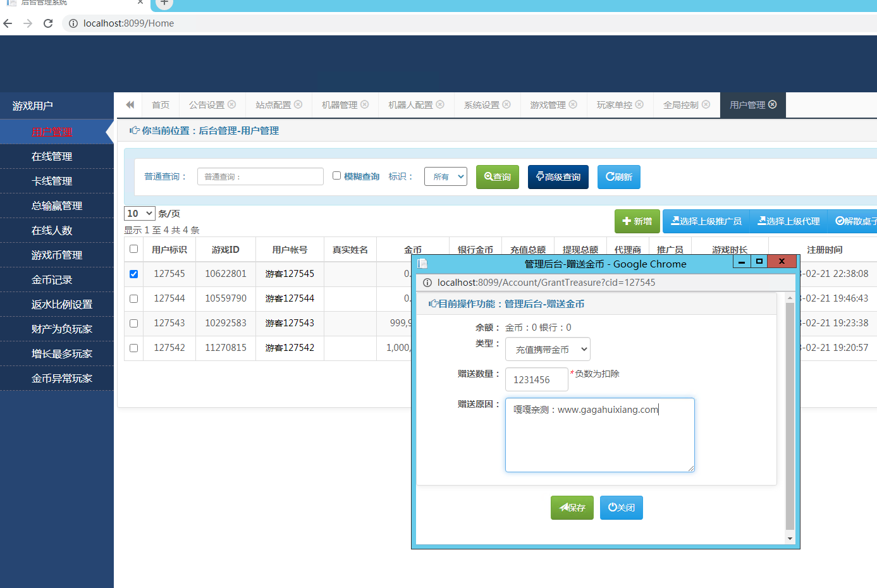Click the green 查询 search button
This screenshot has width=877, height=588.
[x=498, y=177]
